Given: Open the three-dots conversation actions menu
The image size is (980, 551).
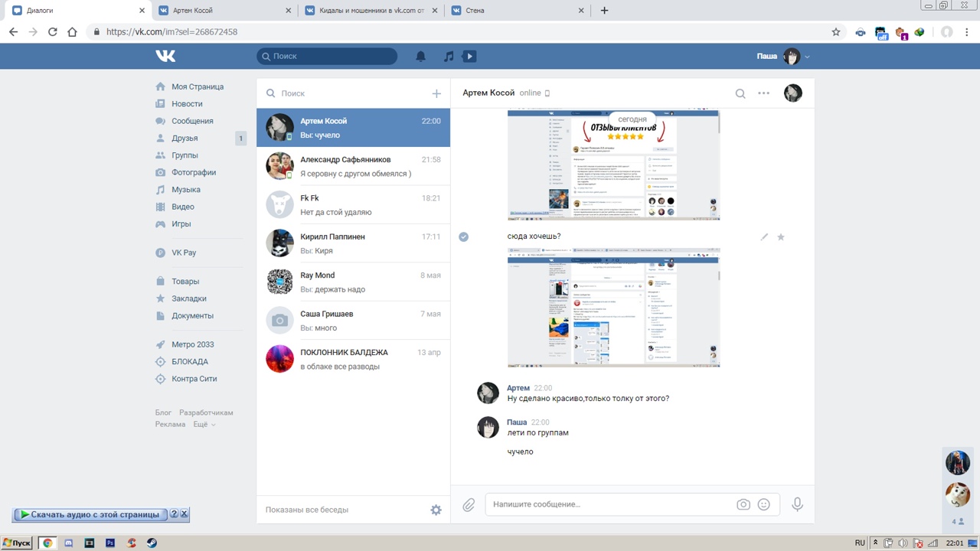Looking at the screenshot, I should click(763, 93).
